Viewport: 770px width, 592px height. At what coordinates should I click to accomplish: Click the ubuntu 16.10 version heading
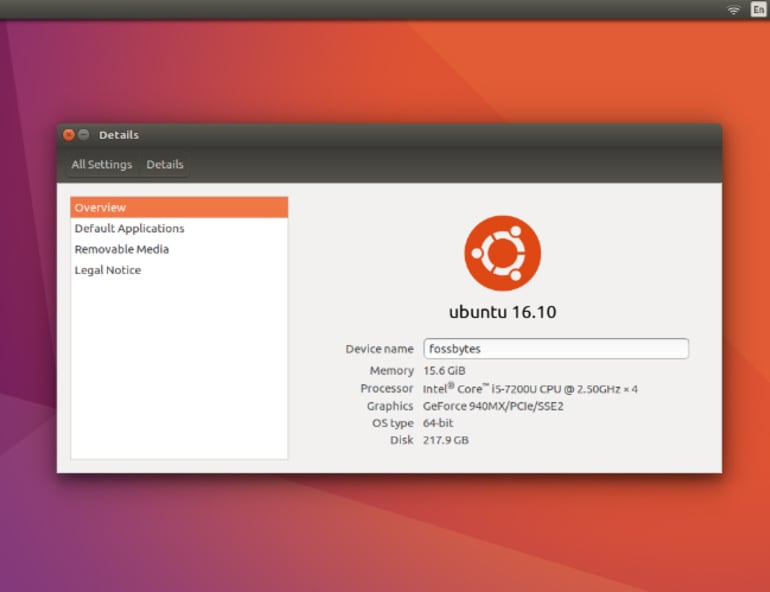tap(502, 312)
